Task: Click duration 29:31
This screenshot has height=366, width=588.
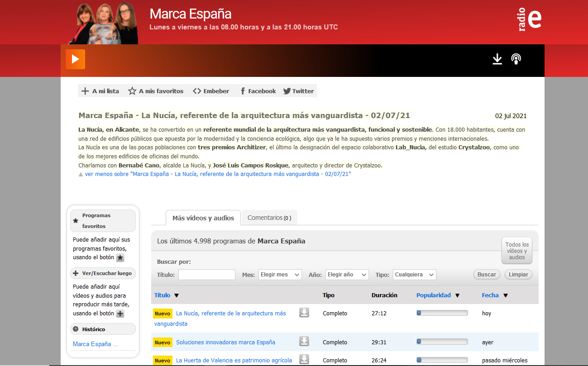Action: [379, 342]
